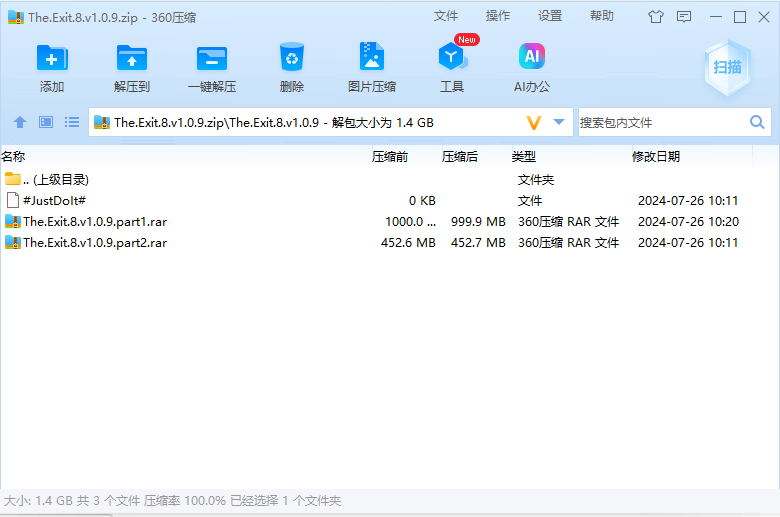Screen dimensions: 780x517
Task: Click the 999.9 MB compressed size cell
Action: (x=478, y=221)
